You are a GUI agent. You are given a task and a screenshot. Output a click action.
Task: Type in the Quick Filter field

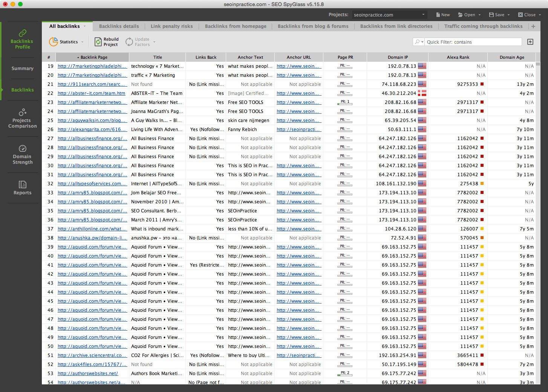pyautogui.click(x=473, y=42)
